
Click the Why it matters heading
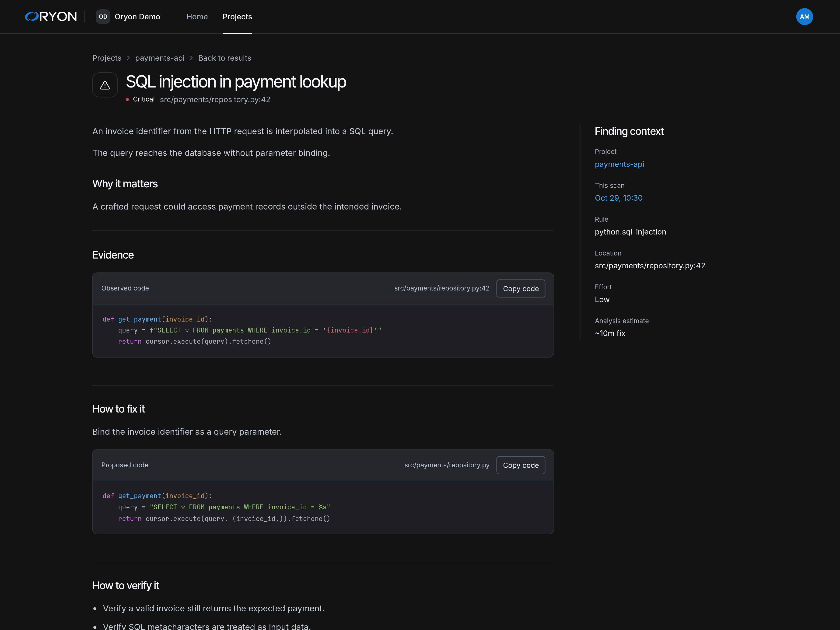click(x=125, y=184)
